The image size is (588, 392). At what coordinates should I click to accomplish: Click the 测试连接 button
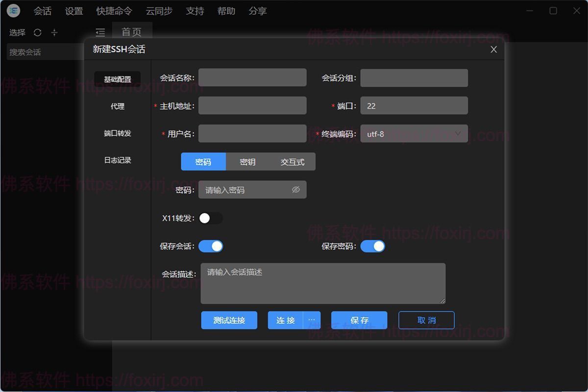(229, 320)
